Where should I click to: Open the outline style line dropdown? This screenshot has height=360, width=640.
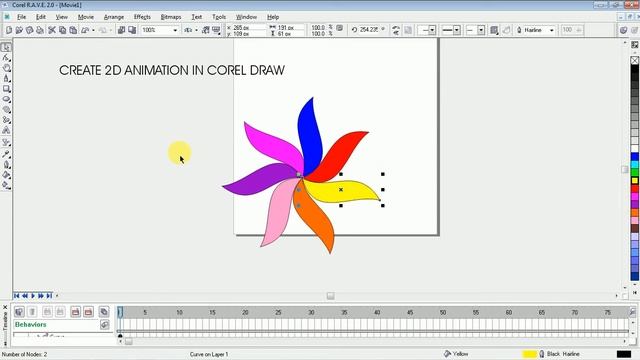click(457, 30)
